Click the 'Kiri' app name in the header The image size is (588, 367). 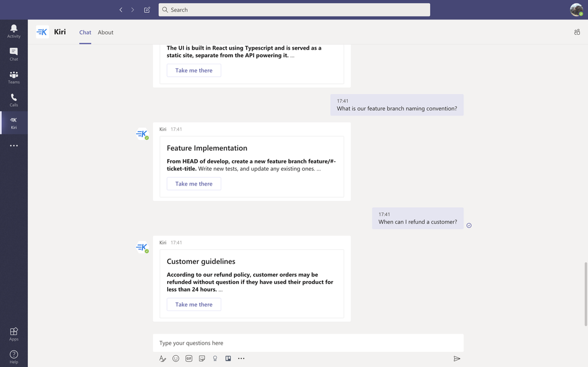click(60, 32)
